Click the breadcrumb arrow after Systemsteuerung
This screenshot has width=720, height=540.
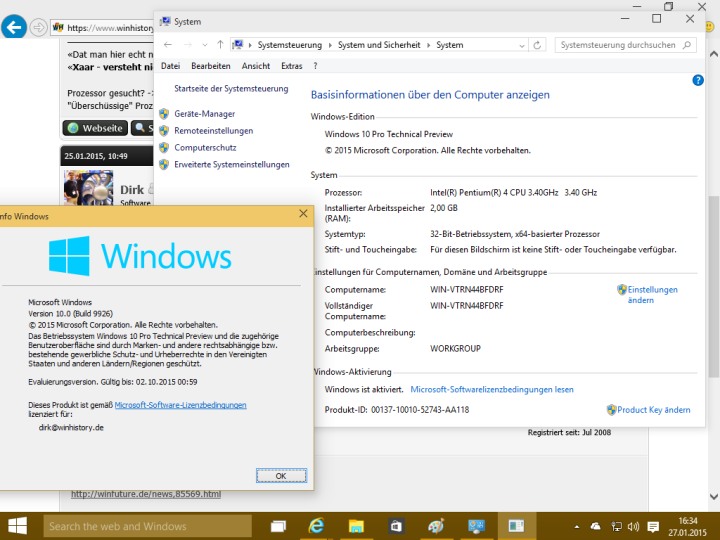click(x=330, y=45)
